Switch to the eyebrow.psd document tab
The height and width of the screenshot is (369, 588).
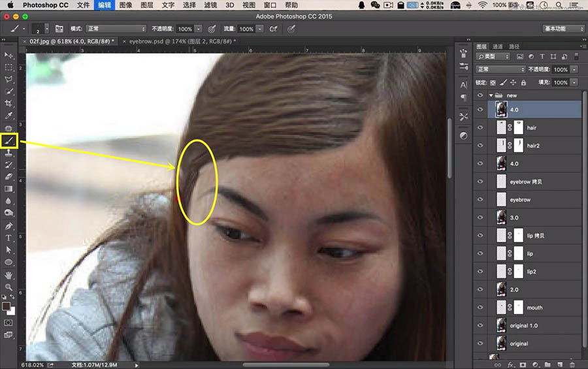(183, 41)
